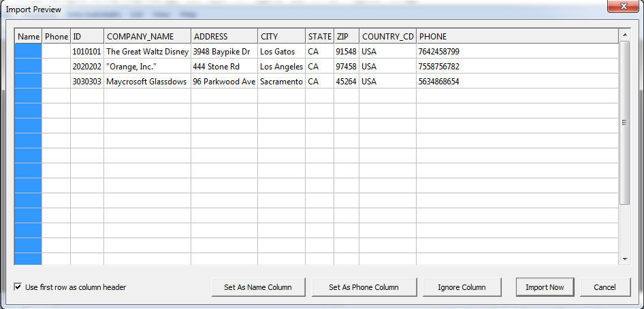Image resolution: width=644 pixels, height=309 pixels.
Task: Select the PHONE column header on right
Action: coord(517,37)
